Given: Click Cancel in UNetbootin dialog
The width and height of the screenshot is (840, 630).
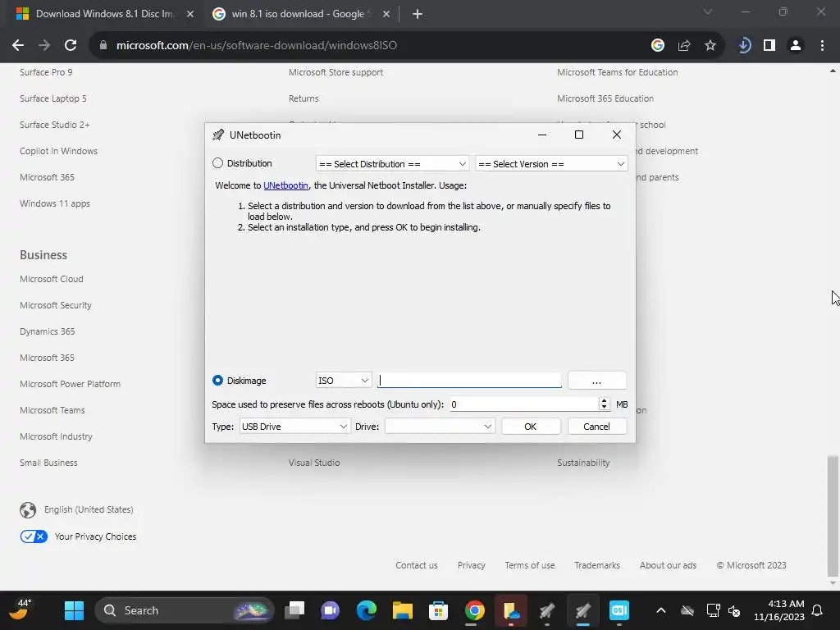Looking at the screenshot, I should [597, 427].
